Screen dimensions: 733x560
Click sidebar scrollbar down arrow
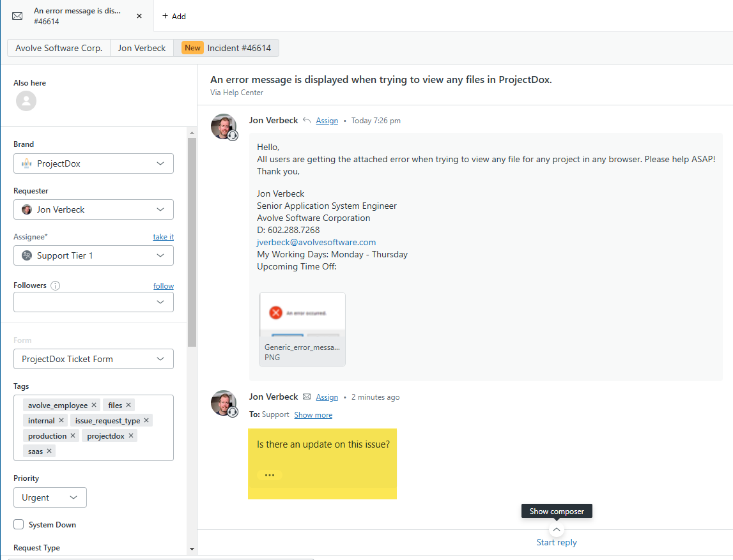[x=192, y=549]
